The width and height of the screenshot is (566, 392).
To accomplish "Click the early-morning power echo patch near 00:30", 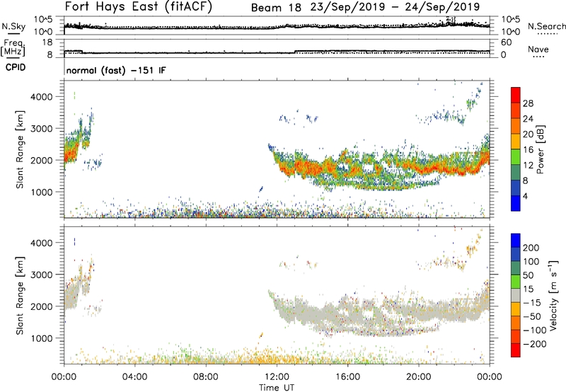I will [x=73, y=151].
